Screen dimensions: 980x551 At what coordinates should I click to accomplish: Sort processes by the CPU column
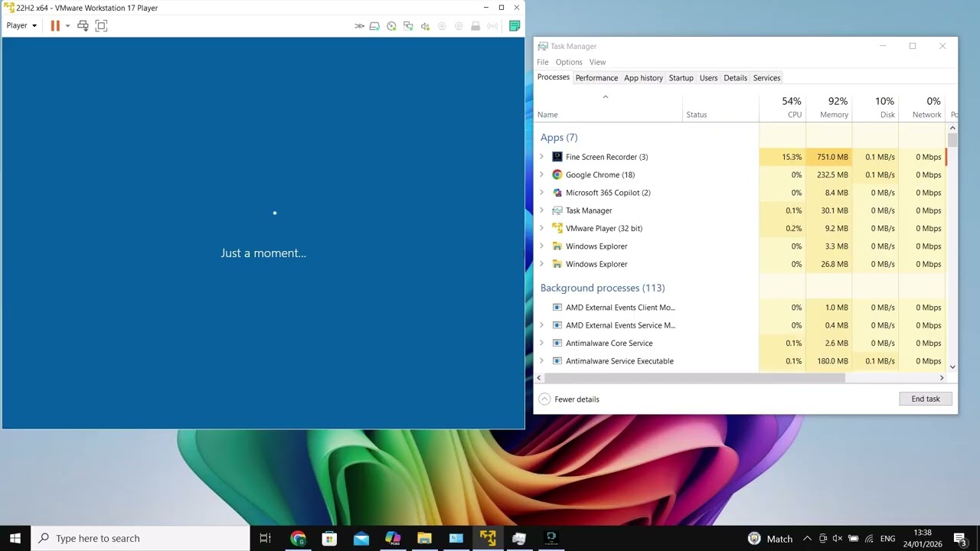point(782,107)
